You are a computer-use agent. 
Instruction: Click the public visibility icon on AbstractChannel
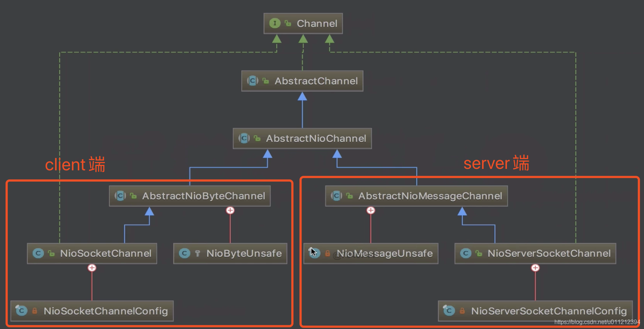pos(266,81)
